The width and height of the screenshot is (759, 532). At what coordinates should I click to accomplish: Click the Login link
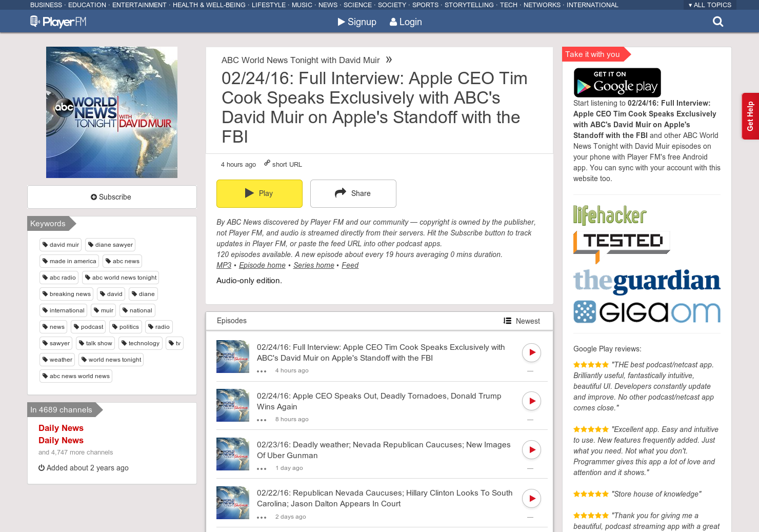(406, 22)
